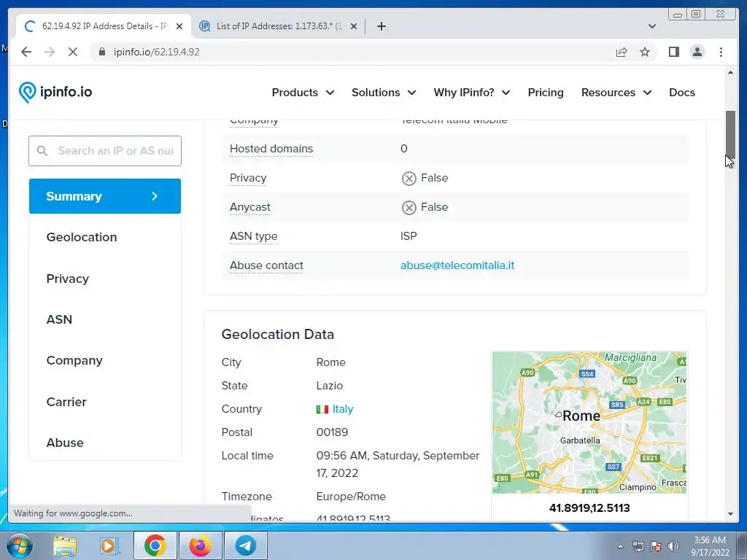
Task: Open the Docs page
Action: point(682,93)
